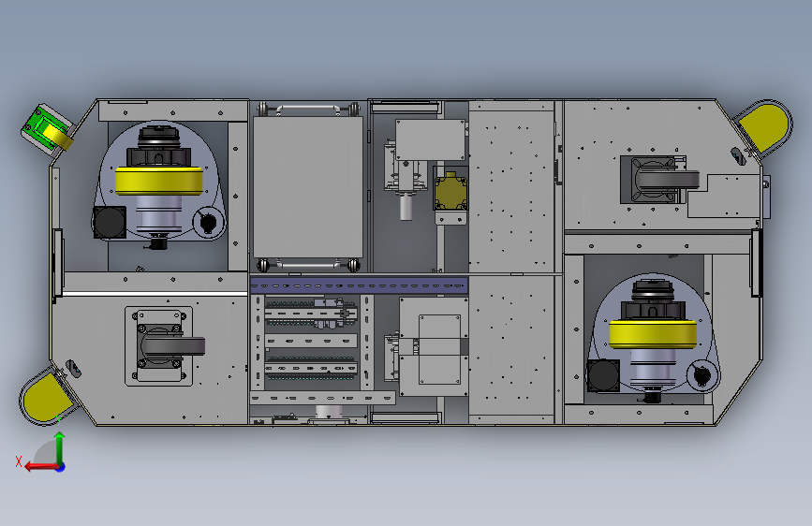Screen dimensions: 812x526
Task: Select the yellow drive wheel in the upper-left bay
Action: [x=158, y=181]
